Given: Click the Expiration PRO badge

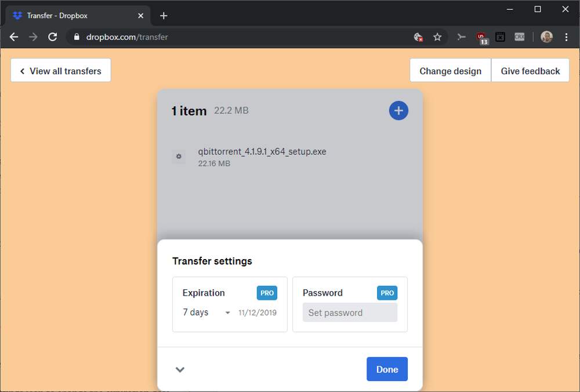Looking at the screenshot, I should pyautogui.click(x=267, y=293).
